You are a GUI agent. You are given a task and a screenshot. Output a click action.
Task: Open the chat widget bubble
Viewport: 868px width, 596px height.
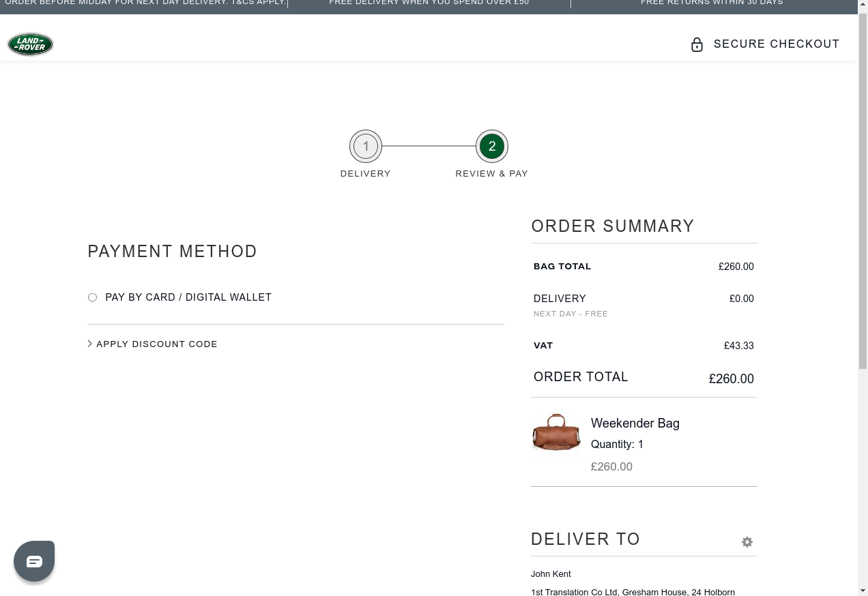pos(34,561)
